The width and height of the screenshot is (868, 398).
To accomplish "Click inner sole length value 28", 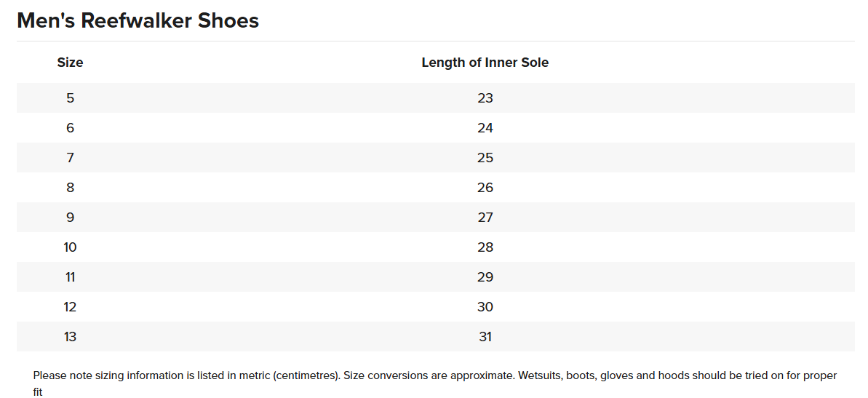I will (485, 247).
